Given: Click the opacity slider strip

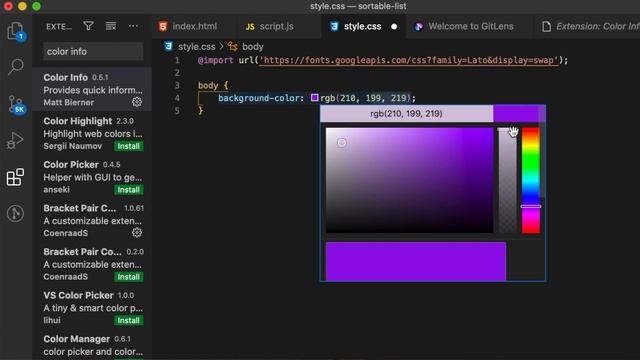Looking at the screenshot, I should tap(507, 180).
